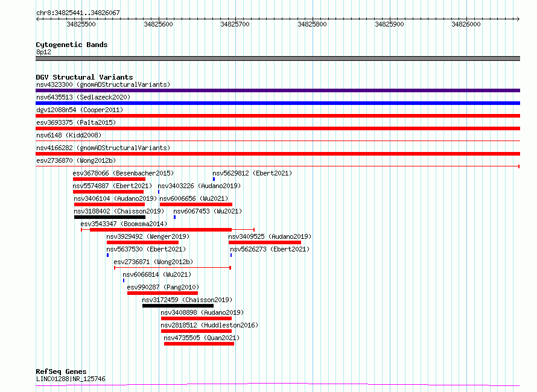Viewport: 537px width, 392px height.
Task: Click the esv3693375 Palta2015 label
Action: coord(76,122)
